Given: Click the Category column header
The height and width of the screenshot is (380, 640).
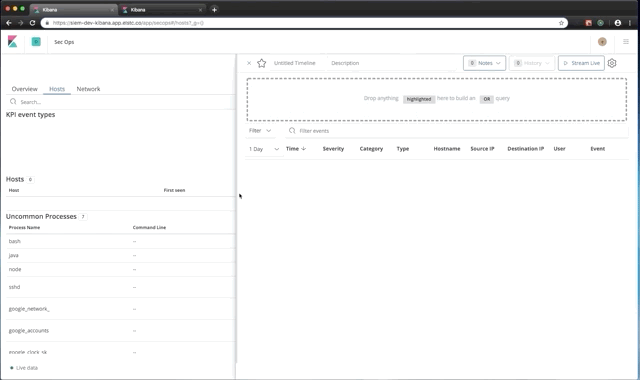Looking at the screenshot, I should coord(371,149).
